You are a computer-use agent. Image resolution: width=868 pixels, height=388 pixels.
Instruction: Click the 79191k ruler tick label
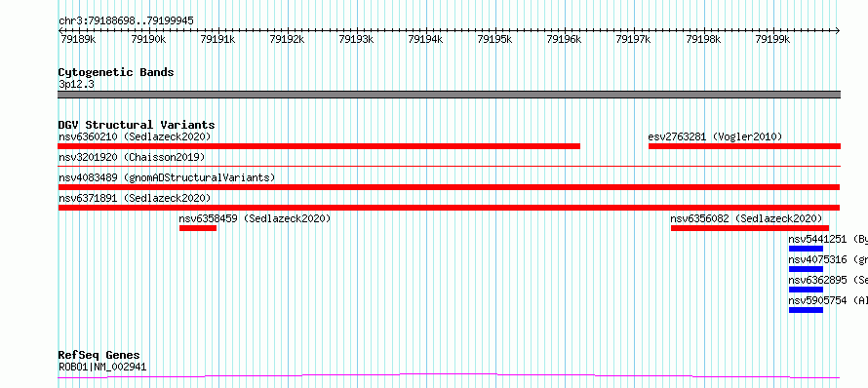pyautogui.click(x=217, y=40)
